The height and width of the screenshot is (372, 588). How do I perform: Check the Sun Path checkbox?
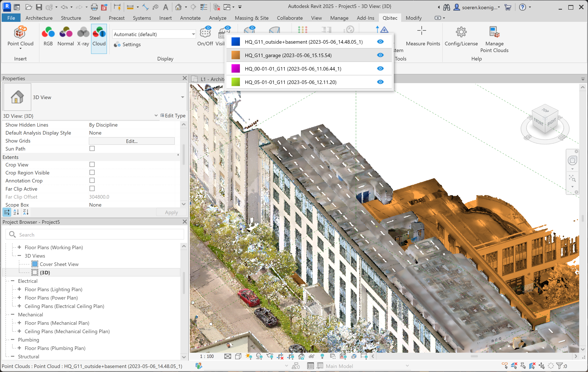(92, 149)
